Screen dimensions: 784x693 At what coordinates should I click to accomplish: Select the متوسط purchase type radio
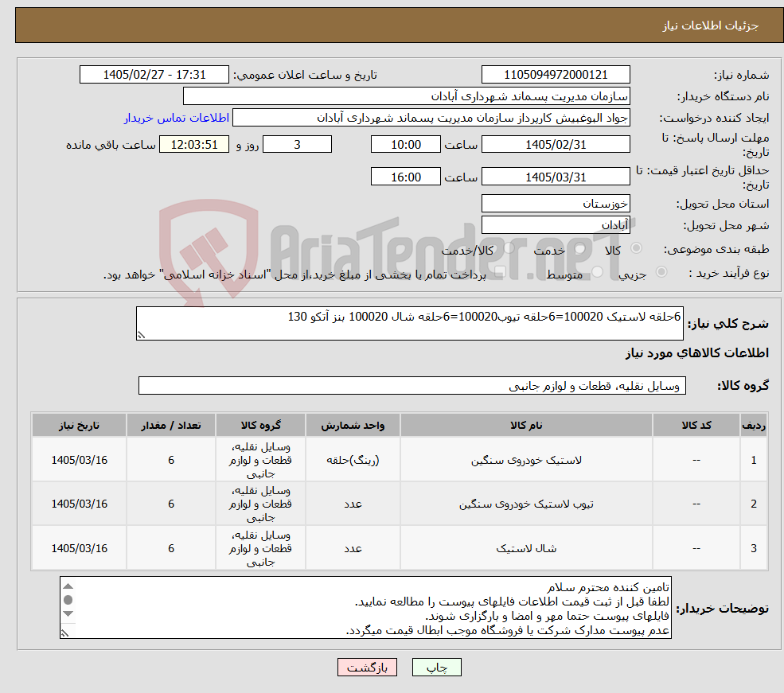[x=598, y=272]
